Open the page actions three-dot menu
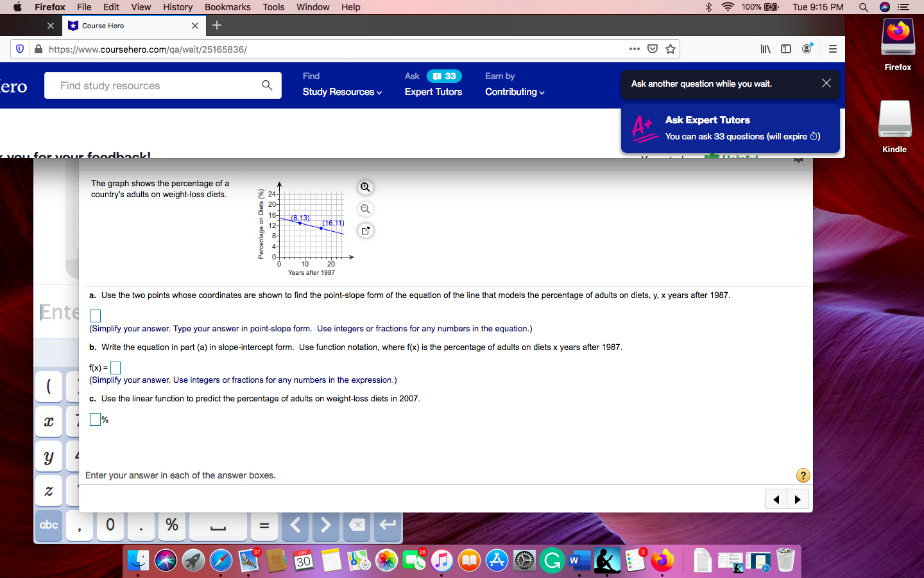The height and width of the screenshot is (578, 924). pyautogui.click(x=635, y=49)
